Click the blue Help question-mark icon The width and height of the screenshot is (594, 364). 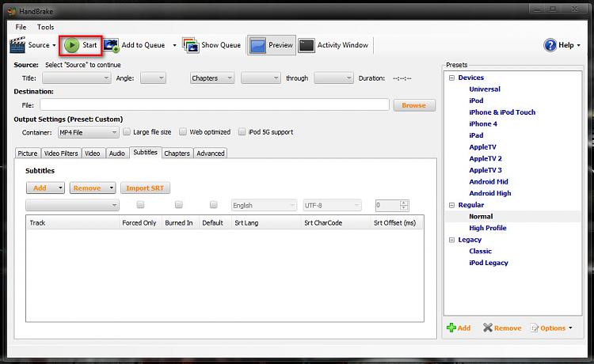550,45
